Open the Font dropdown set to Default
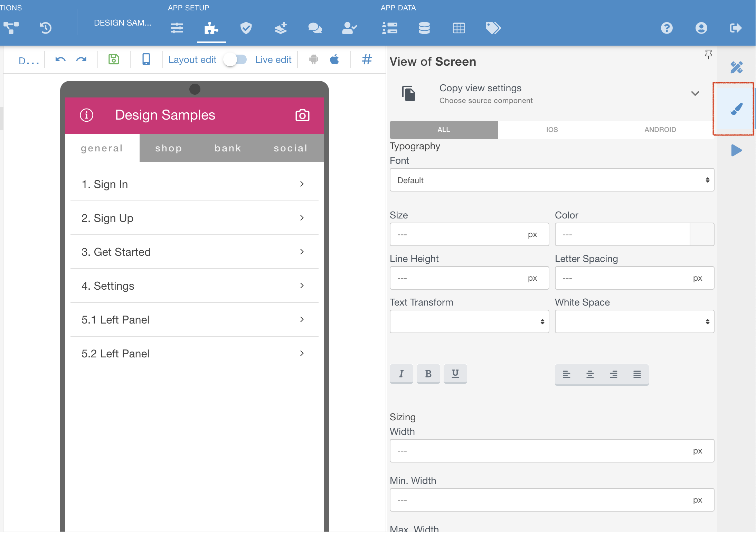This screenshot has height=533, width=756. (x=552, y=180)
